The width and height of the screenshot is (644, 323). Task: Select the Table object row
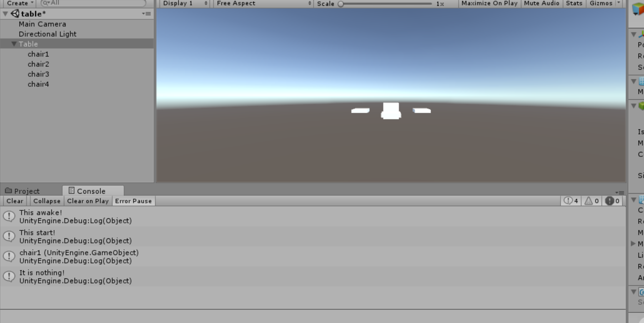click(77, 44)
